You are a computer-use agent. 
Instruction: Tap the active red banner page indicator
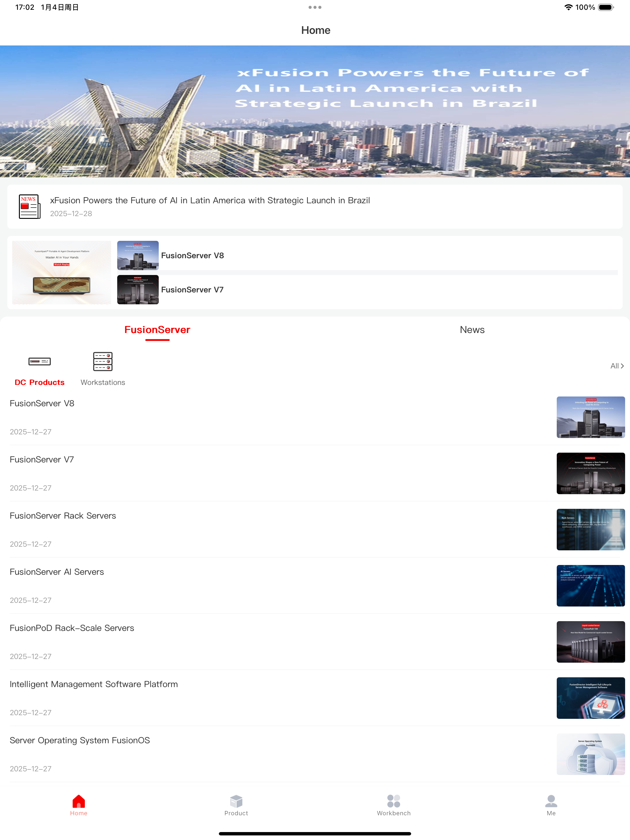point(321,169)
